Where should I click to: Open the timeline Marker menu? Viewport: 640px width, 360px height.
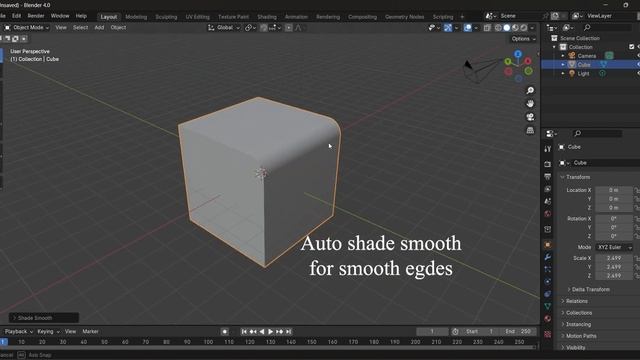click(x=90, y=332)
